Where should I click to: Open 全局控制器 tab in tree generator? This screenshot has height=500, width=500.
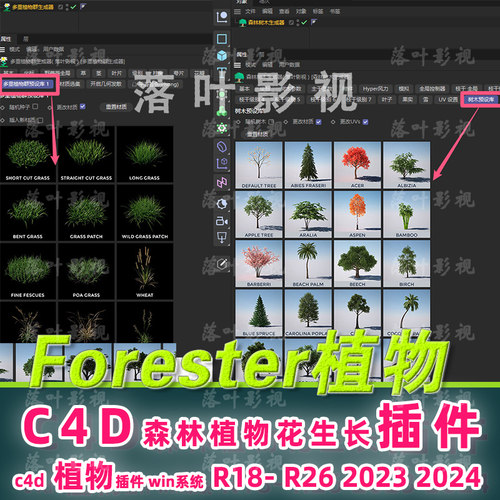click(432, 89)
